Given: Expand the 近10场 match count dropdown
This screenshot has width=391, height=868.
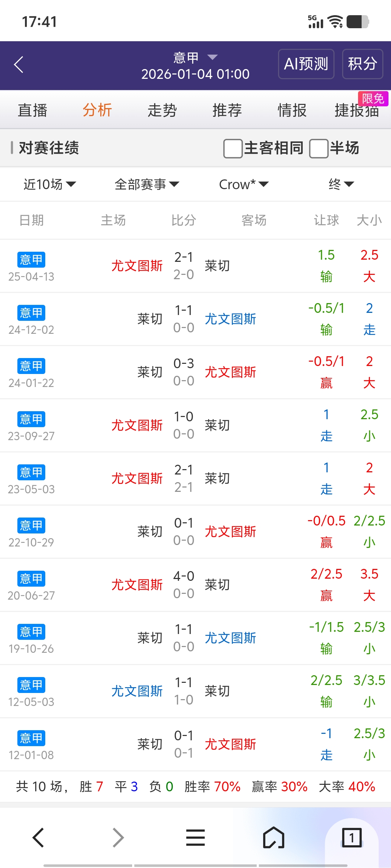Looking at the screenshot, I should coord(50,184).
